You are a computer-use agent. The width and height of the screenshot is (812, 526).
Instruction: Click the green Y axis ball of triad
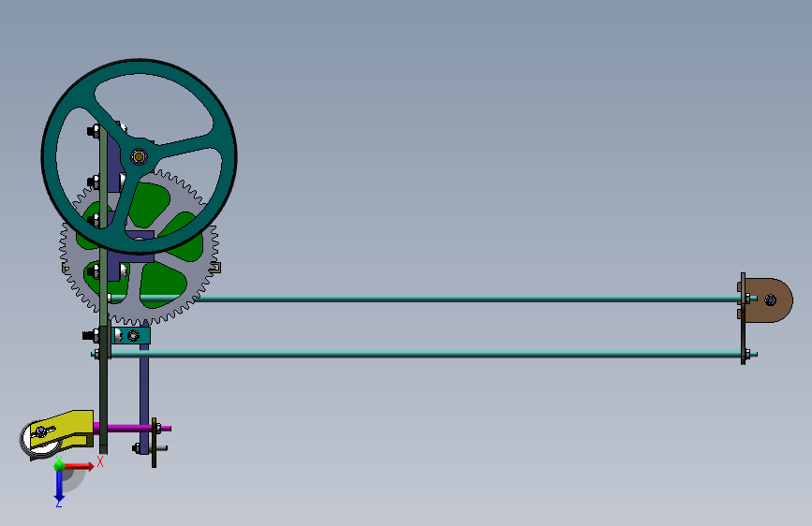[59, 465]
